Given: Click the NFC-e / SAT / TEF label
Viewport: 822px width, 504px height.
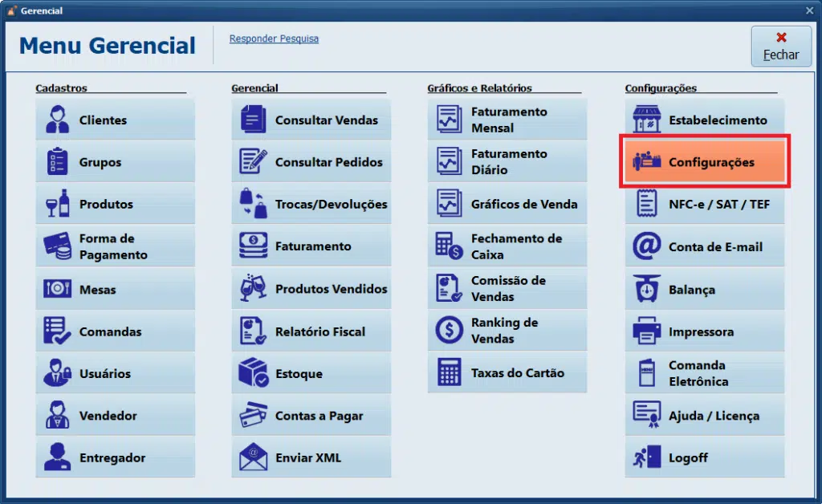Looking at the screenshot, I should click(719, 204).
